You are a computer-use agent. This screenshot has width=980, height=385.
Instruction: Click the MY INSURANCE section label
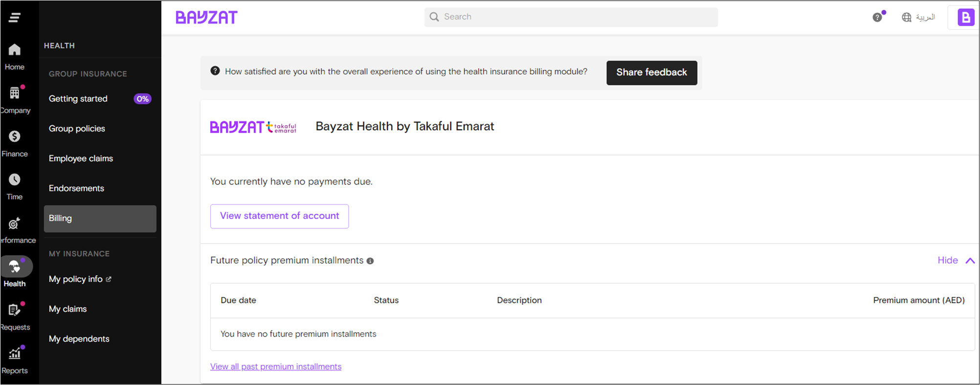79,254
